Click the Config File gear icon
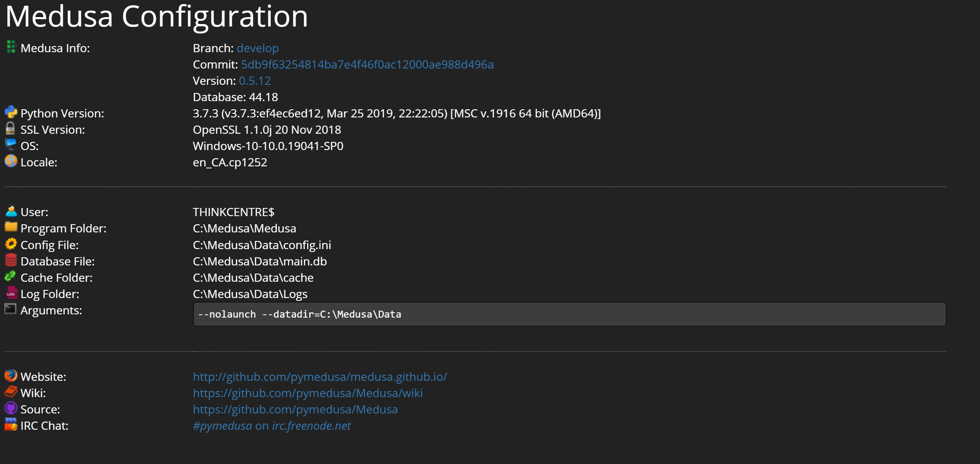The height and width of the screenshot is (464, 980). [11, 245]
